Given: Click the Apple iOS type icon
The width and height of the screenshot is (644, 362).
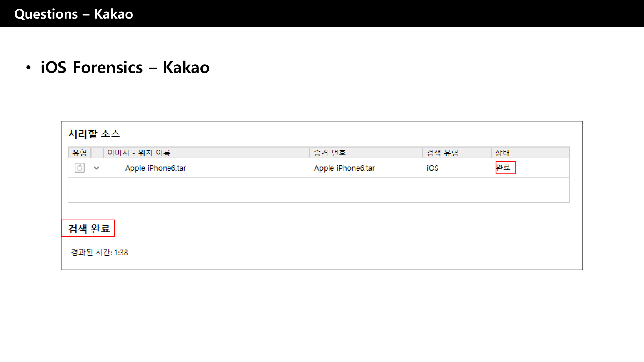Looking at the screenshot, I should click(x=79, y=168).
